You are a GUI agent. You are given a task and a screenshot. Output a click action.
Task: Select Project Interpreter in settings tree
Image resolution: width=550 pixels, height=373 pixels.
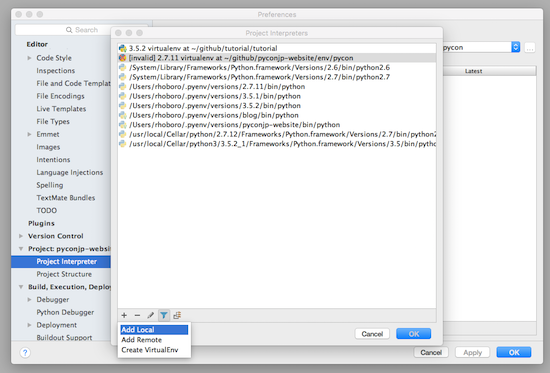(x=61, y=261)
